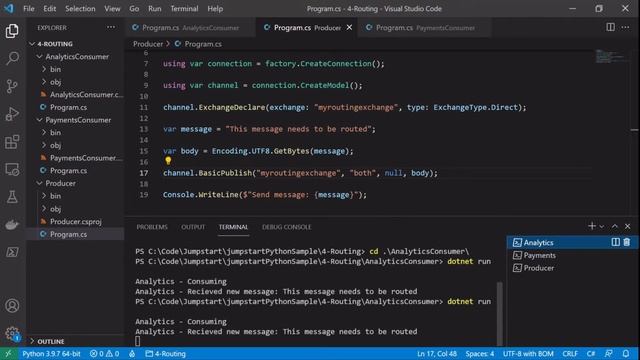Maximize the terminal panel

615,226
